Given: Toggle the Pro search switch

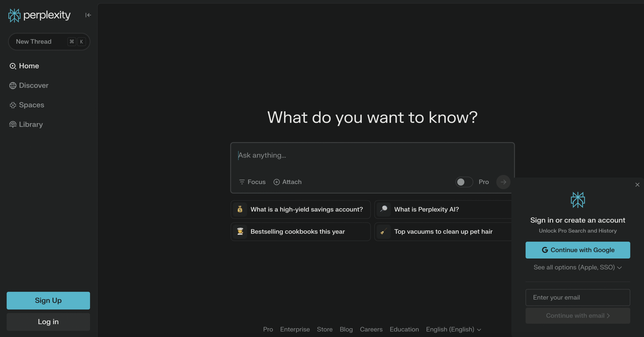Looking at the screenshot, I should click(464, 182).
